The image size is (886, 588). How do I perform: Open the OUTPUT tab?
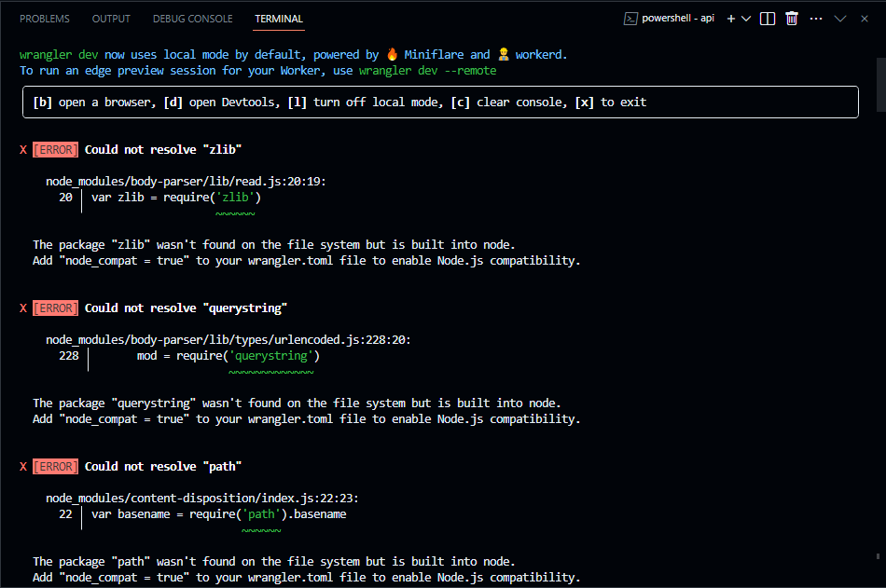111,19
